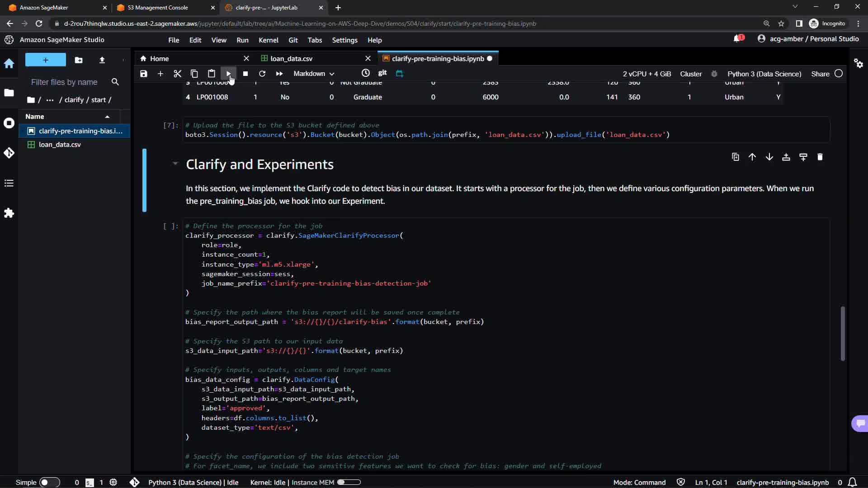The image size is (868, 488).
Task: Click the Filter files by name field
Action: coord(64,82)
